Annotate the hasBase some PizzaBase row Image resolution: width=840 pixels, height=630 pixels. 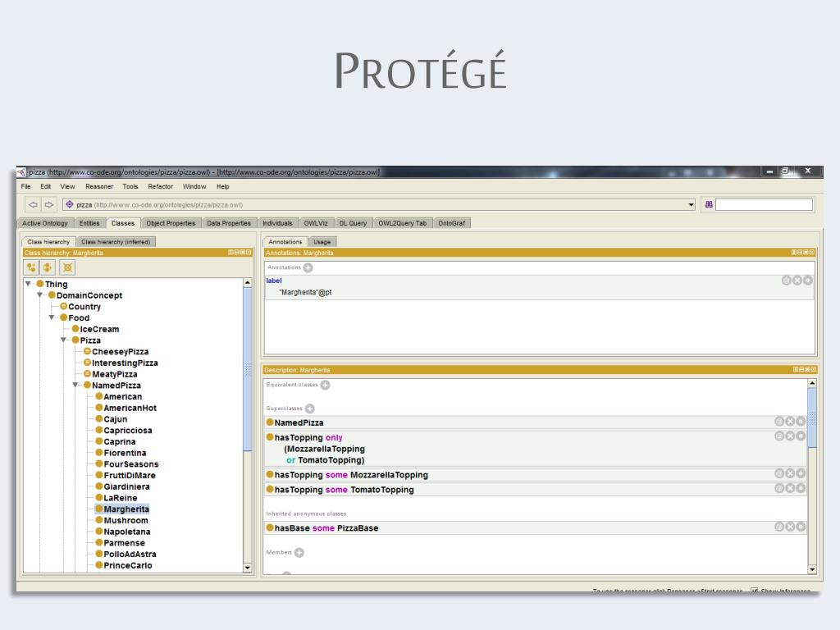779,527
